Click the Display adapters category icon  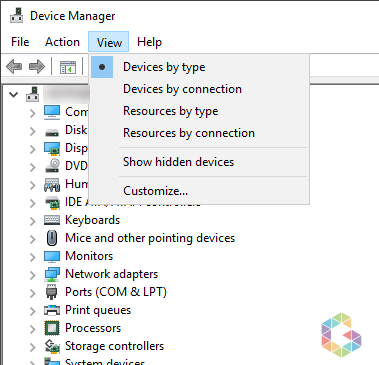click(x=52, y=149)
